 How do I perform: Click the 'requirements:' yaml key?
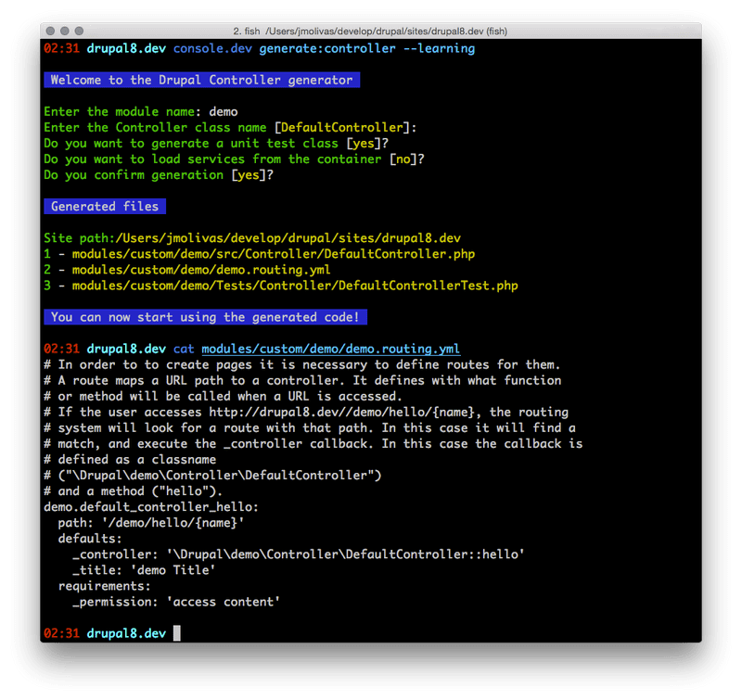pos(104,586)
